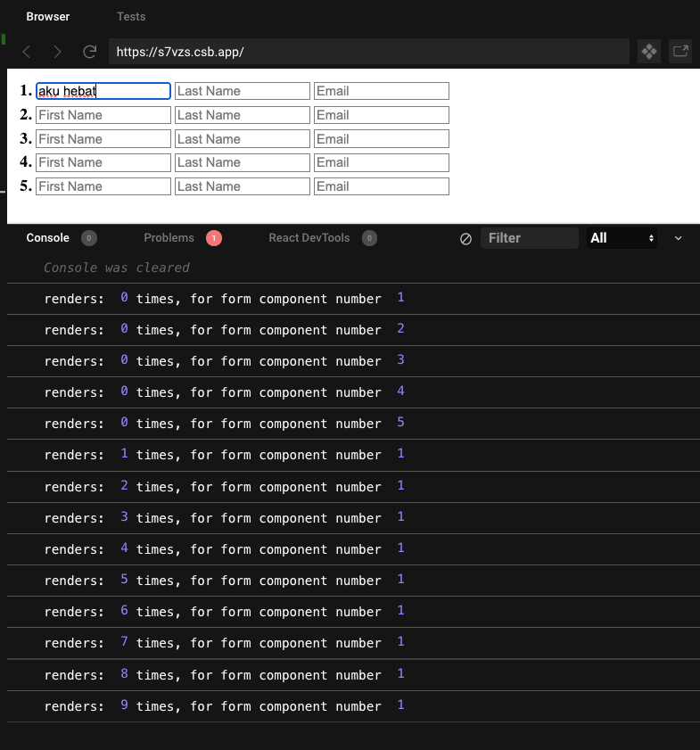Open the Problems tab
This screenshot has height=750, width=700.
point(169,238)
